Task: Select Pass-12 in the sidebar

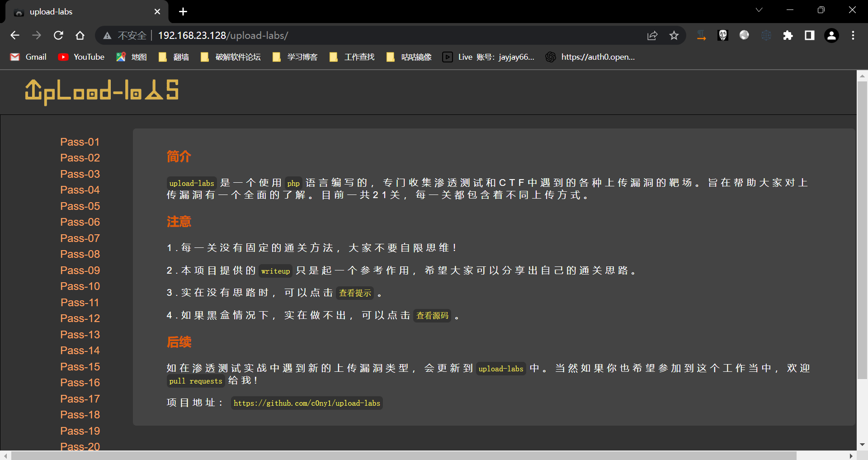Action: point(80,318)
